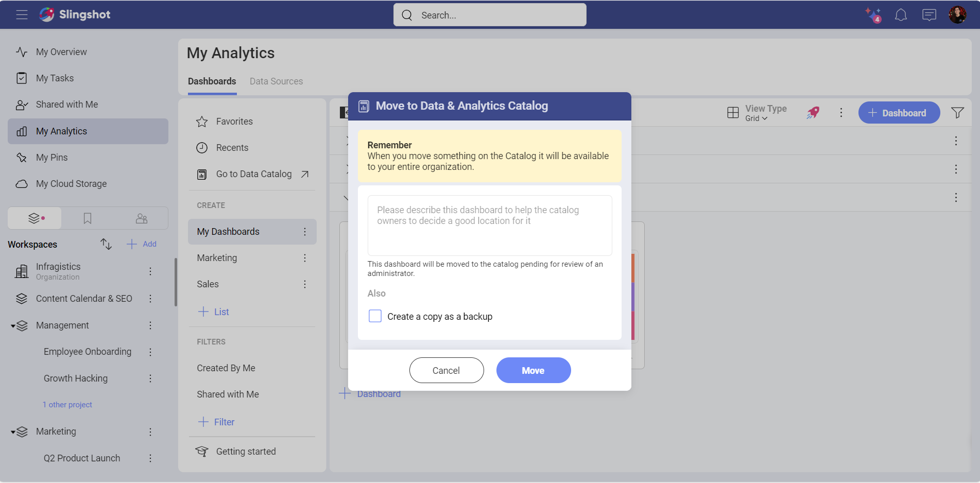Open the AI sparkle assistant icon

point(873,15)
